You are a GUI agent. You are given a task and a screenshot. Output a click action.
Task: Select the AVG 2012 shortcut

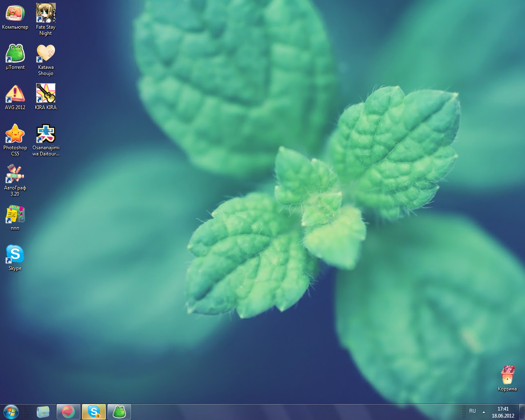[15, 97]
